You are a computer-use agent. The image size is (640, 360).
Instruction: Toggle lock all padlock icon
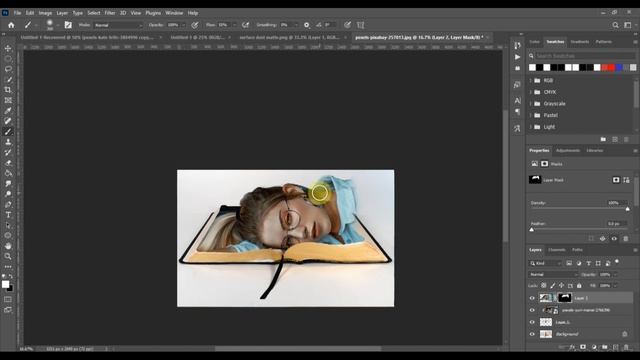(x=579, y=286)
